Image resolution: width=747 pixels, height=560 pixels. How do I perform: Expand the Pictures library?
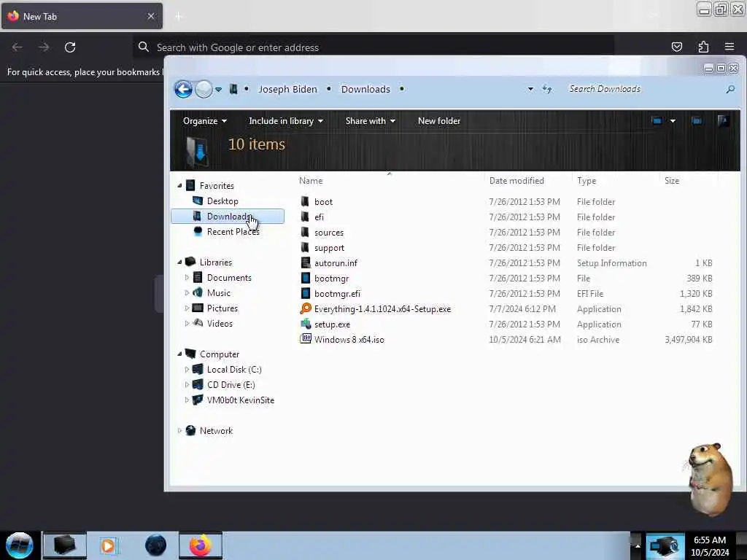(187, 308)
